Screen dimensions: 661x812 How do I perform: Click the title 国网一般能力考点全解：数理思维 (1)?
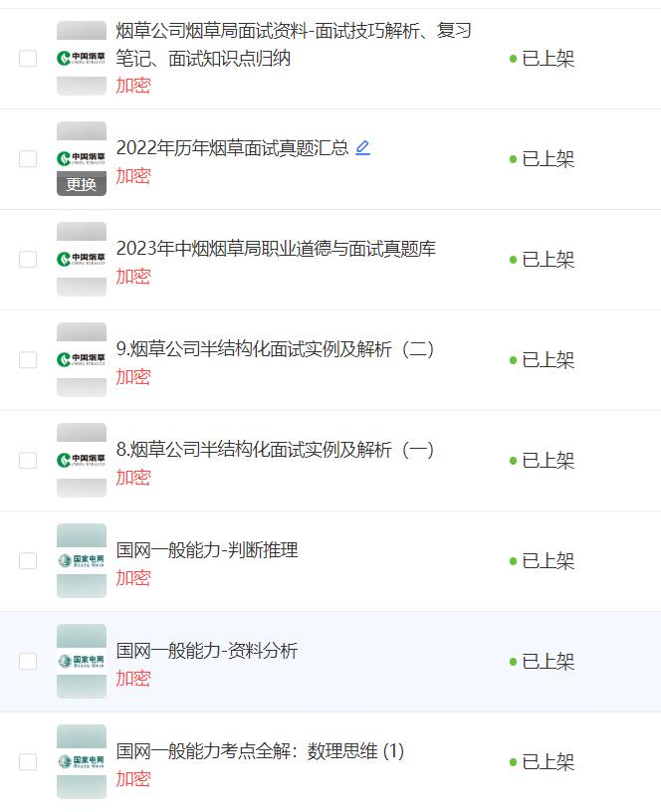260,751
